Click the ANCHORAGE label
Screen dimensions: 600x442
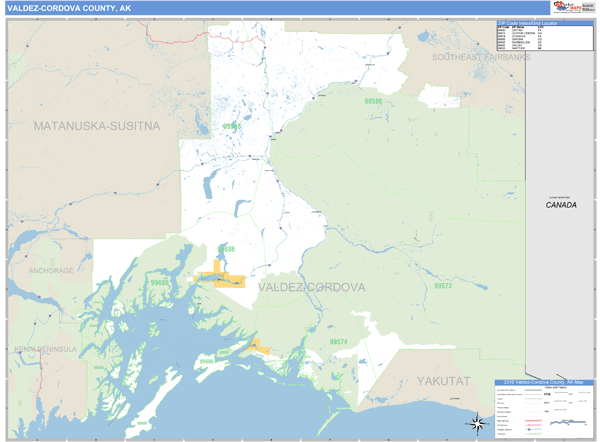pos(51,271)
